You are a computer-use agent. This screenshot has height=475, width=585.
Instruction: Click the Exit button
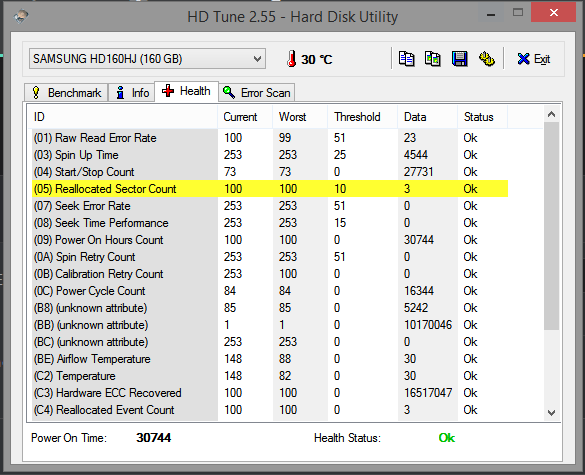(x=534, y=59)
